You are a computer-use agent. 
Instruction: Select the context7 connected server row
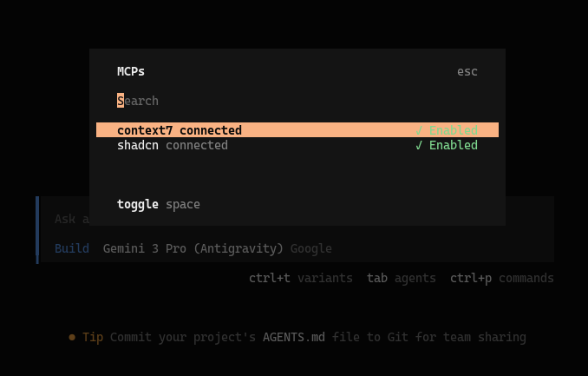tap(180, 130)
